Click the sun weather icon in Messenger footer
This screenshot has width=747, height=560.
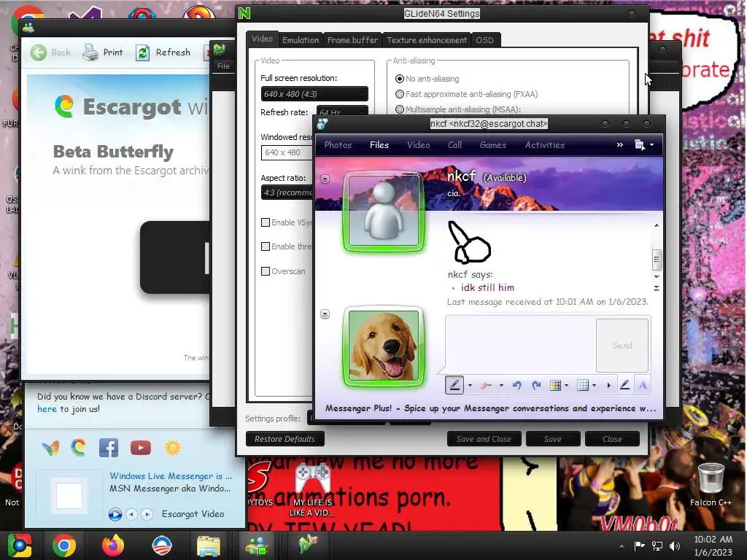pyautogui.click(x=172, y=448)
